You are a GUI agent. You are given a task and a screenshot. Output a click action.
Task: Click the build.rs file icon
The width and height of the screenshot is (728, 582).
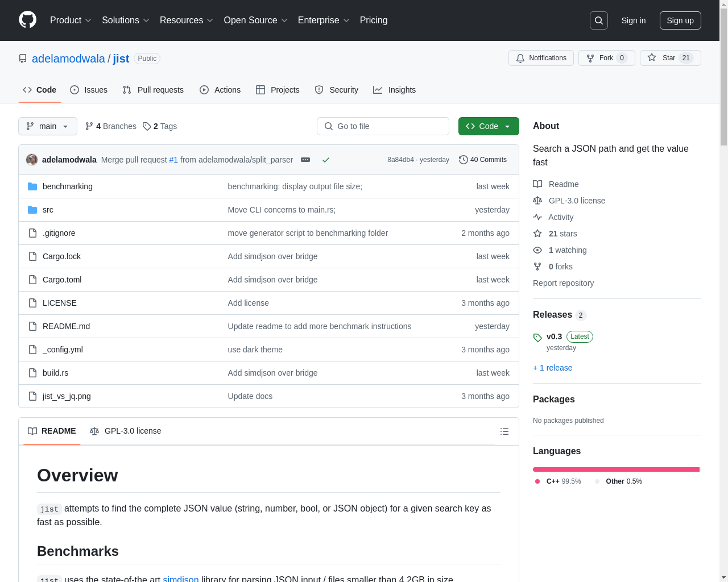coord(32,373)
